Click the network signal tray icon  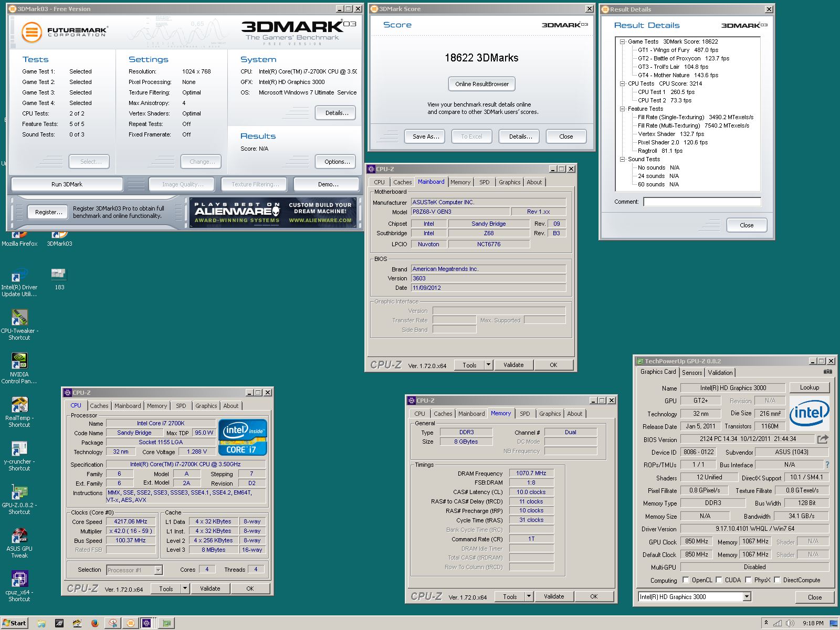click(x=779, y=623)
